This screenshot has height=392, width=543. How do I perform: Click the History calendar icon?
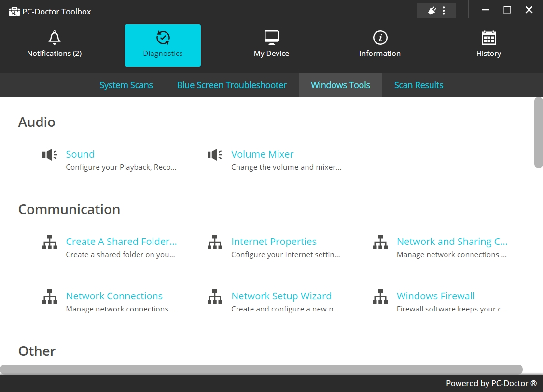488,38
